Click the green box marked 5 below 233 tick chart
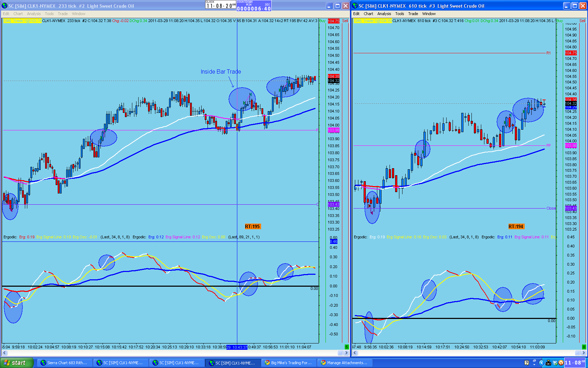Screen dimensions: 588x368 [347, 347]
